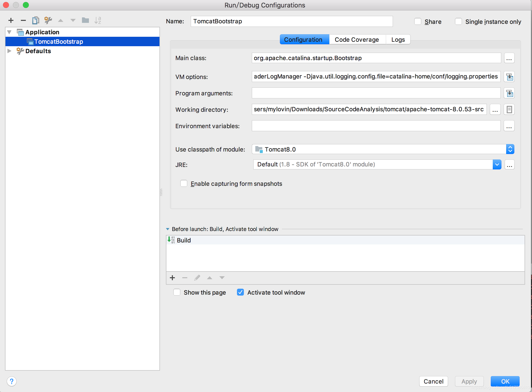Browse for Working directory
532x392 pixels.
(x=495, y=110)
